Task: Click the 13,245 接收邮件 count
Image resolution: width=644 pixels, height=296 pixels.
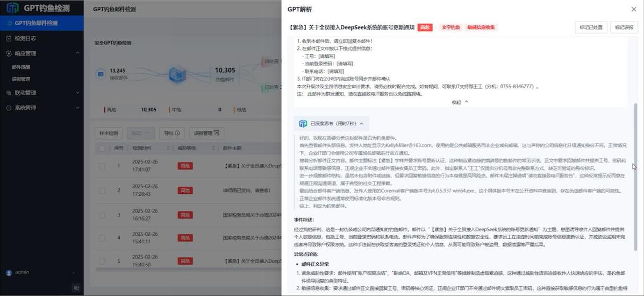Action: 118,71
